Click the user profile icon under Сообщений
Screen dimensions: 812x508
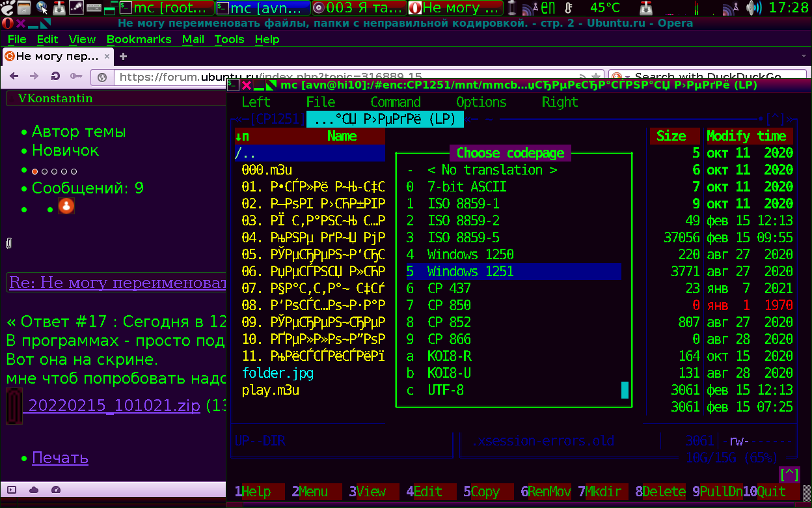(x=66, y=206)
